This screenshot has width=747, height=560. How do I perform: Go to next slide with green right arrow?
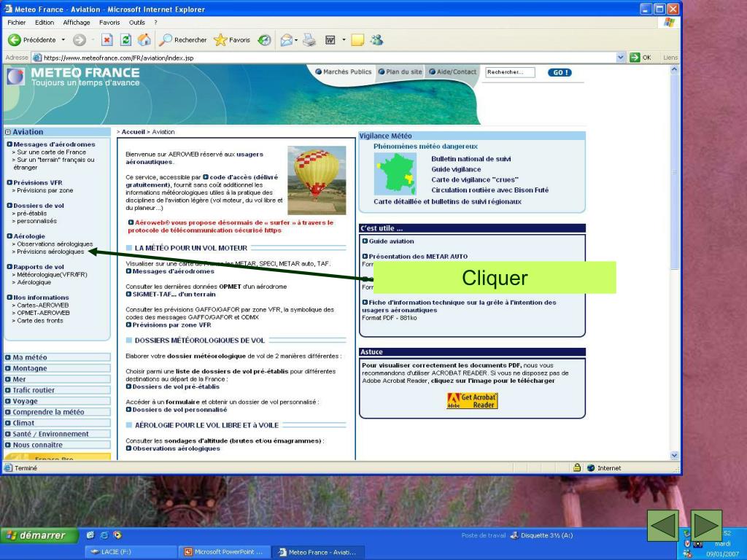tap(706, 526)
